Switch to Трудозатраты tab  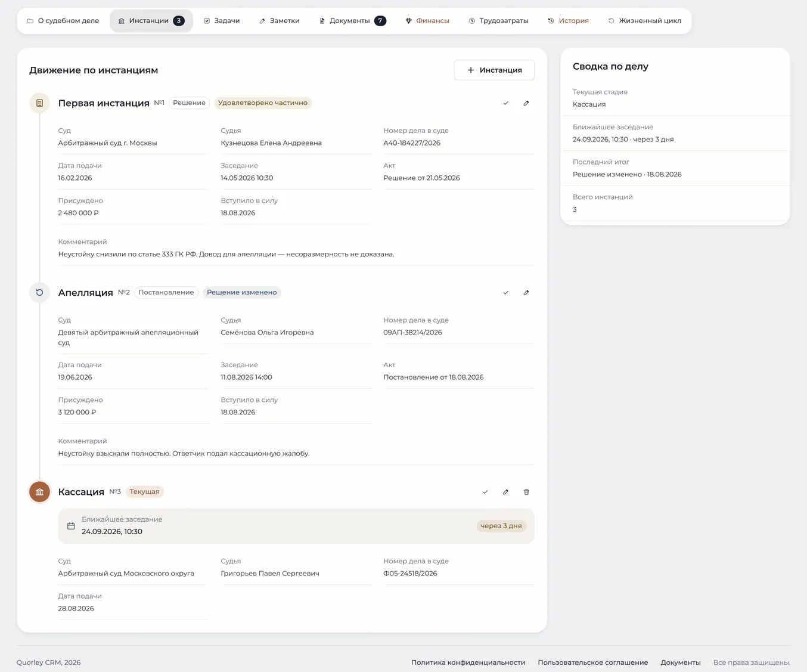pos(499,21)
